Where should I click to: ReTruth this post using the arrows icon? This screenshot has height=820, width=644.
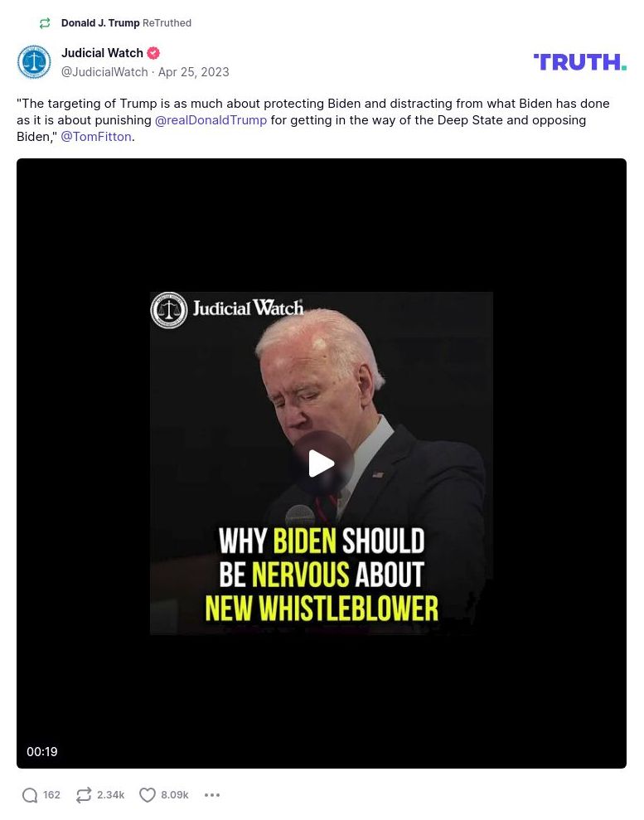pos(84,795)
